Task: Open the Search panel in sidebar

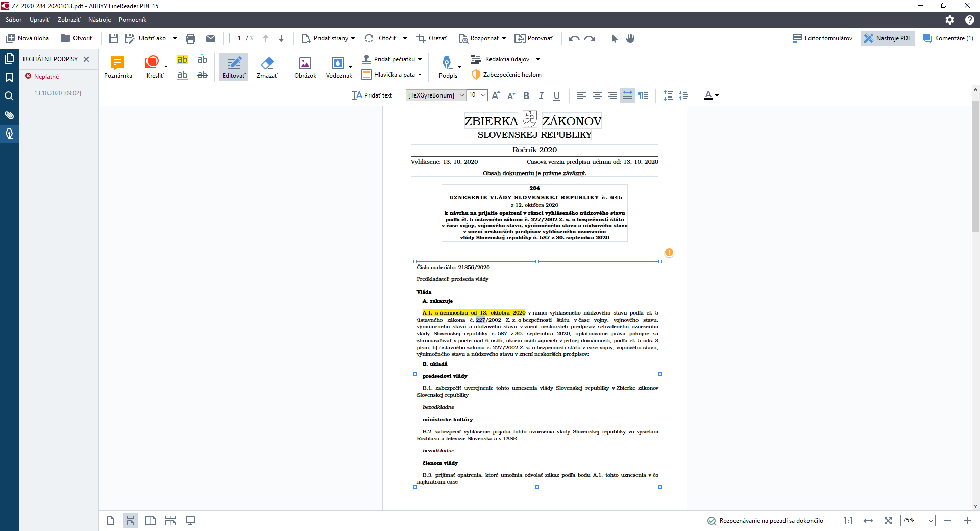Action: (9, 96)
